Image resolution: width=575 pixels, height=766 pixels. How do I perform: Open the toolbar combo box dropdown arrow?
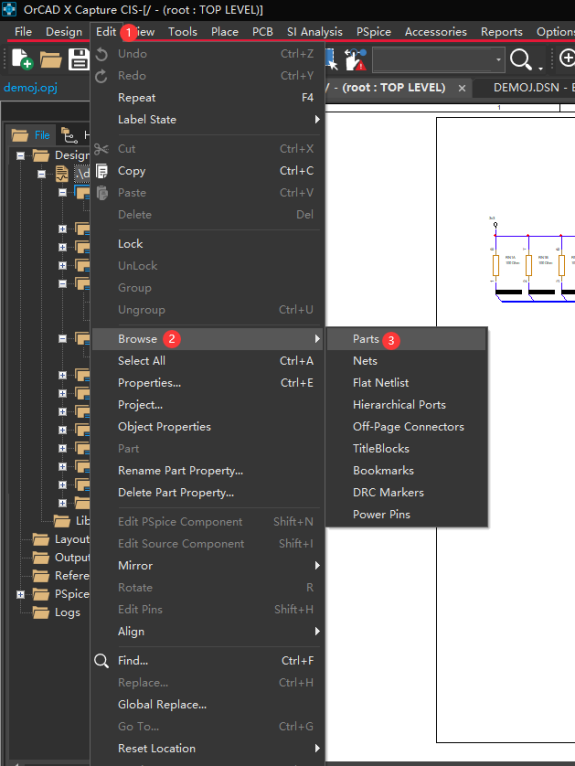[x=498, y=60]
